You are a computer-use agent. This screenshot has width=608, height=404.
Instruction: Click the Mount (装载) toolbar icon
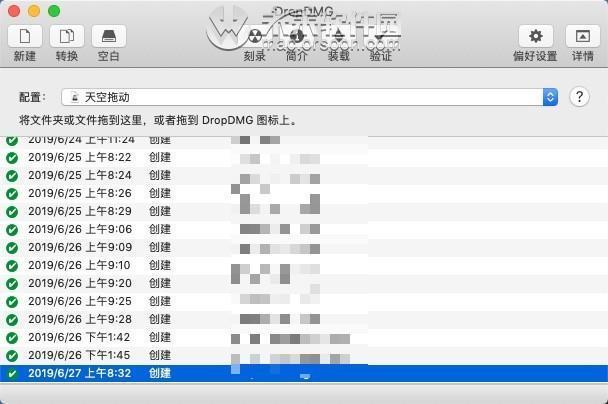coord(339,36)
